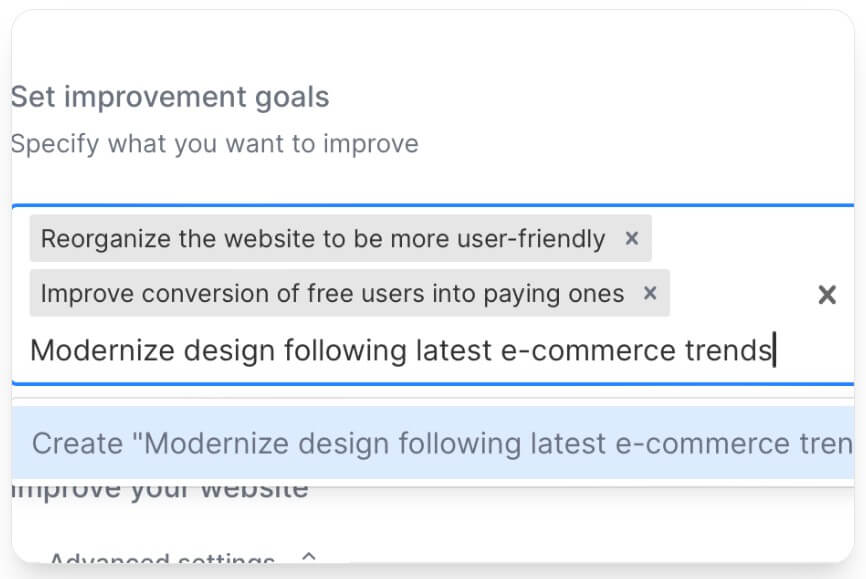Remove the "Reorganize the website" goal tag
The width and height of the screenshot is (866, 579).
[632, 239]
